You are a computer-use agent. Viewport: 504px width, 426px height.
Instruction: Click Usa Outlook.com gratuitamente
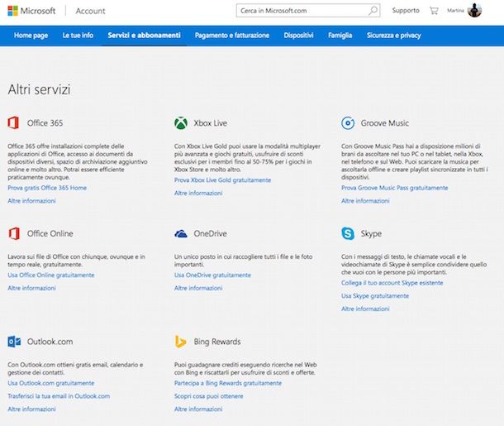pos(51,383)
